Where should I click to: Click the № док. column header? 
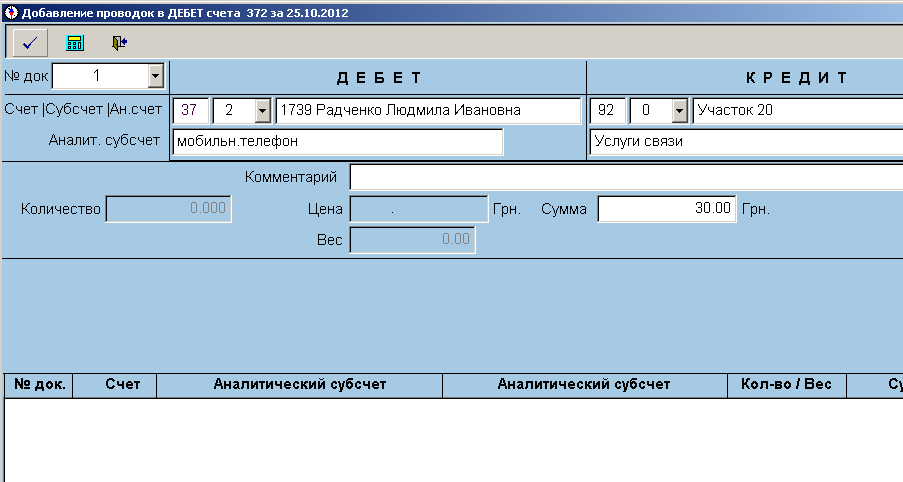point(39,385)
